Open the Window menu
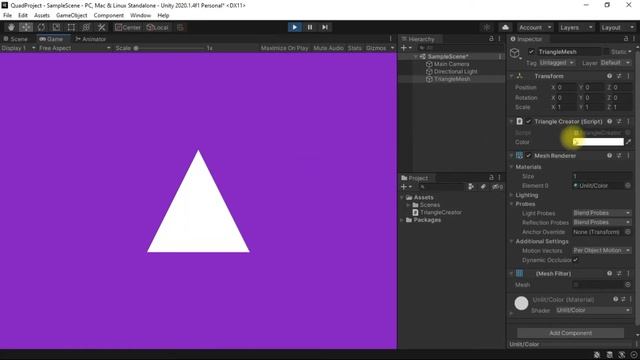Screen dimensions: 640x360 click(140, 15)
